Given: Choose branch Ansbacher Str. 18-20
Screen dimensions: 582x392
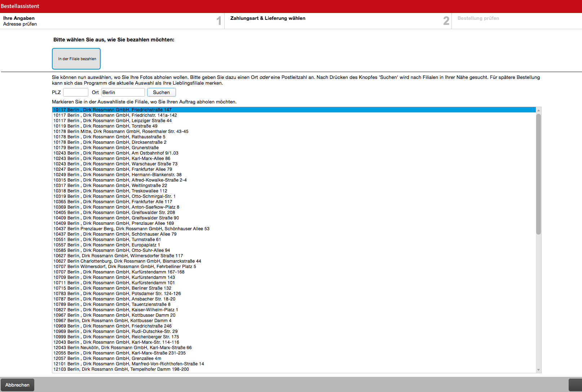Looking at the screenshot, I should point(294,299).
